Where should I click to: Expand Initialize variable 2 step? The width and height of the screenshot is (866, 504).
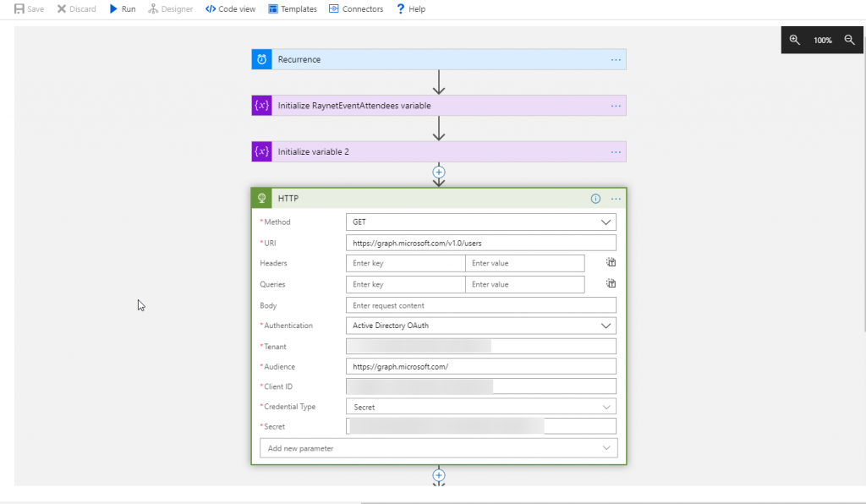(x=439, y=151)
